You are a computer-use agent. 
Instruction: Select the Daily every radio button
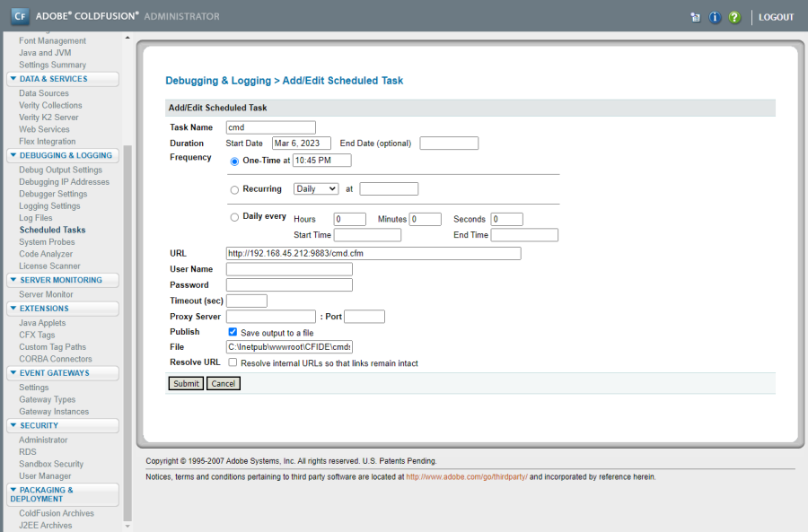click(x=234, y=217)
